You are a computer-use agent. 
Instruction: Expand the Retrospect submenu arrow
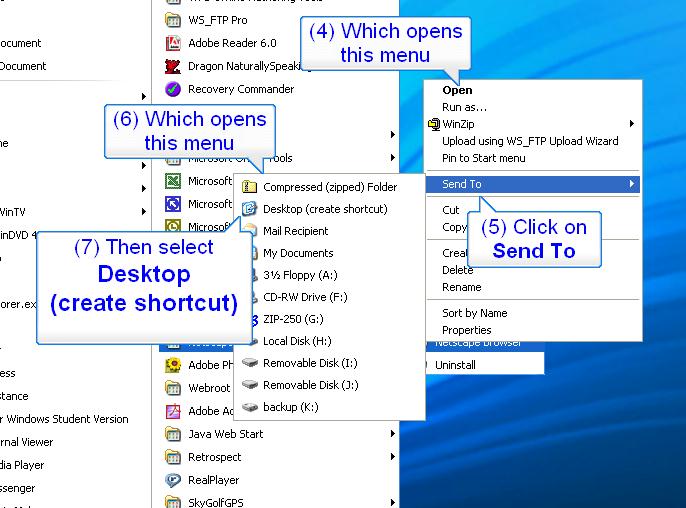coord(392,457)
